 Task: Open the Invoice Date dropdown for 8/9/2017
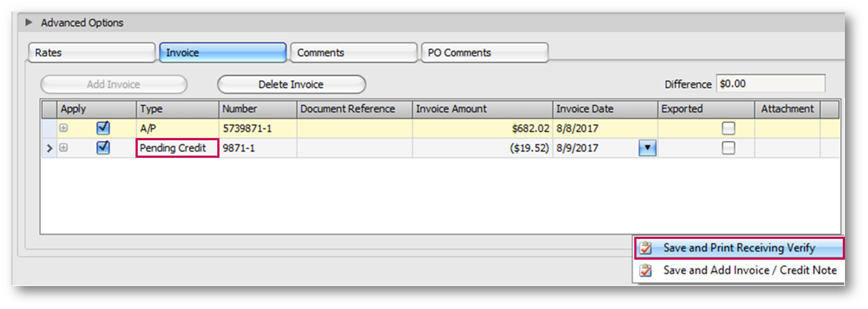tap(647, 148)
